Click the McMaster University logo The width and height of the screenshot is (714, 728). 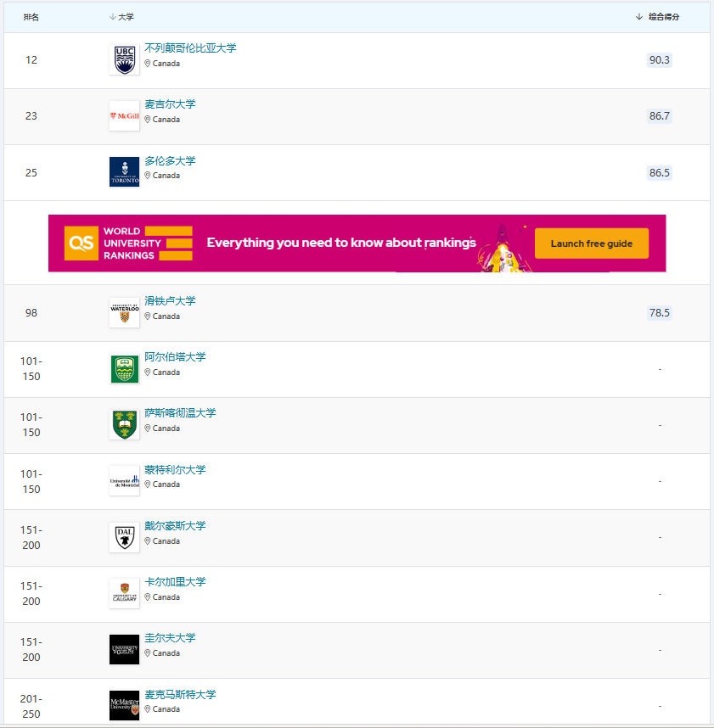(x=125, y=706)
